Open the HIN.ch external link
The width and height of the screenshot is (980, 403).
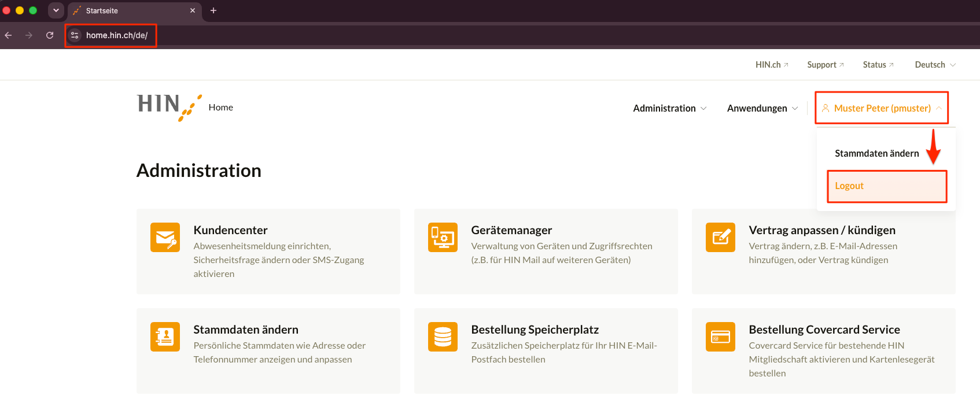(772, 65)
